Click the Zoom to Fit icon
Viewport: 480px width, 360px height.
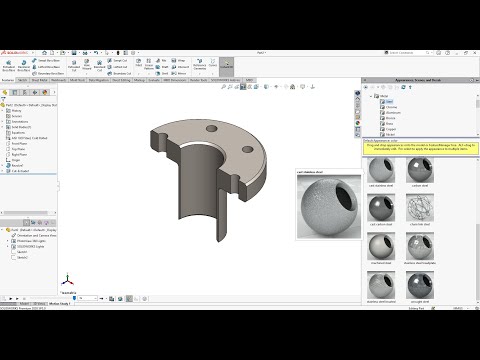point(223,87)
